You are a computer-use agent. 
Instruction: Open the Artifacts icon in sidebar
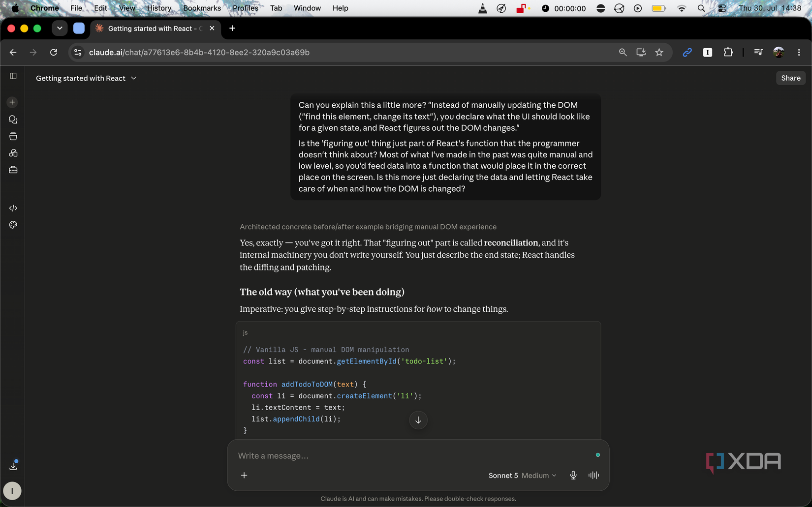click(13, 153)
